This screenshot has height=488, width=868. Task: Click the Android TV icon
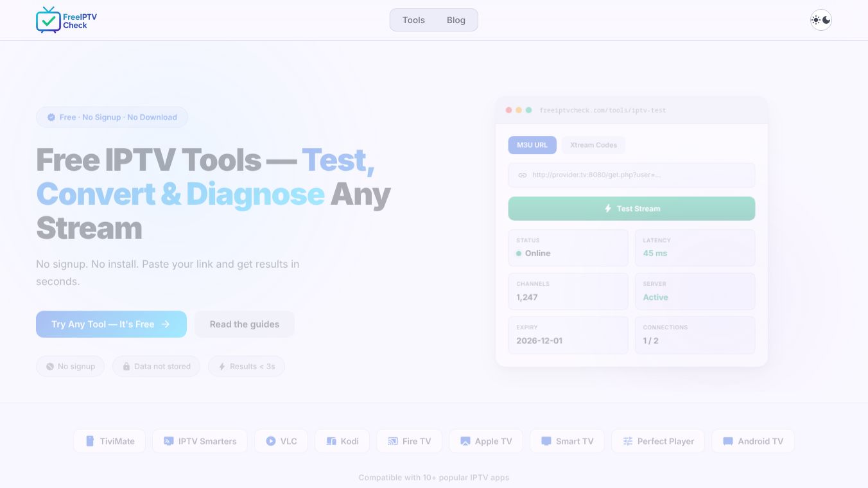(728, 441)
